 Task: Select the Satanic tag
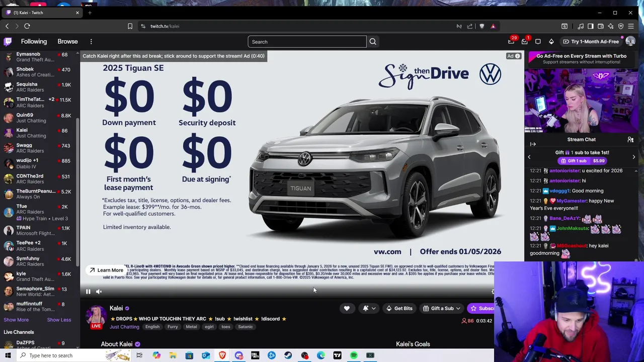click(x=246, y=327)
